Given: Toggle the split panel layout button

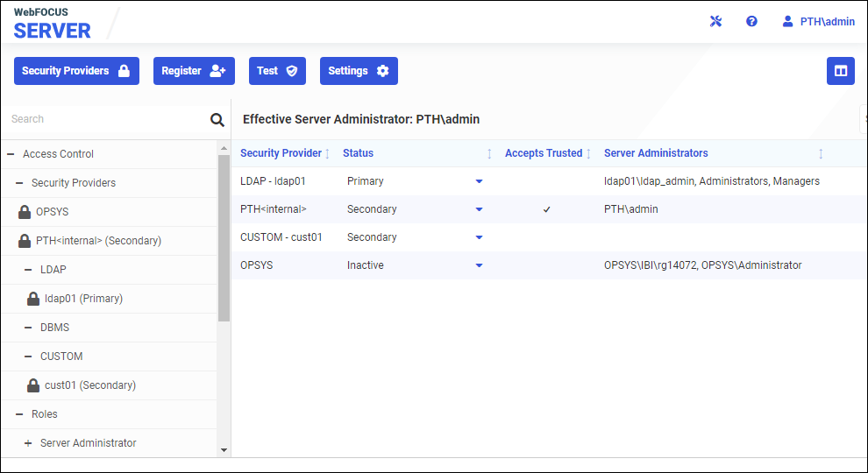Looking at the screenshot, I should click(840, 71).
